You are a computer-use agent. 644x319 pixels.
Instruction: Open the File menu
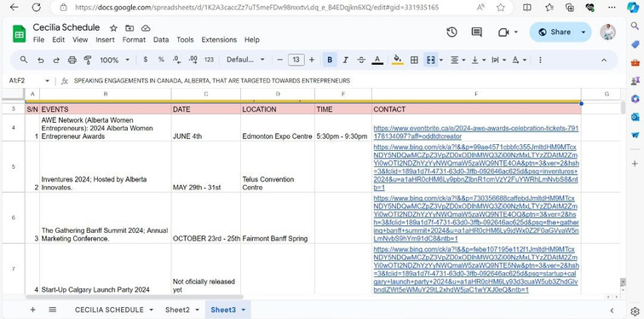tap(38, 40)
